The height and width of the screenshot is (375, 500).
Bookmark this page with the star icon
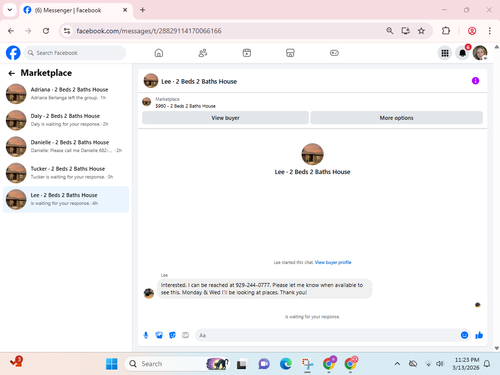point(421,31)
